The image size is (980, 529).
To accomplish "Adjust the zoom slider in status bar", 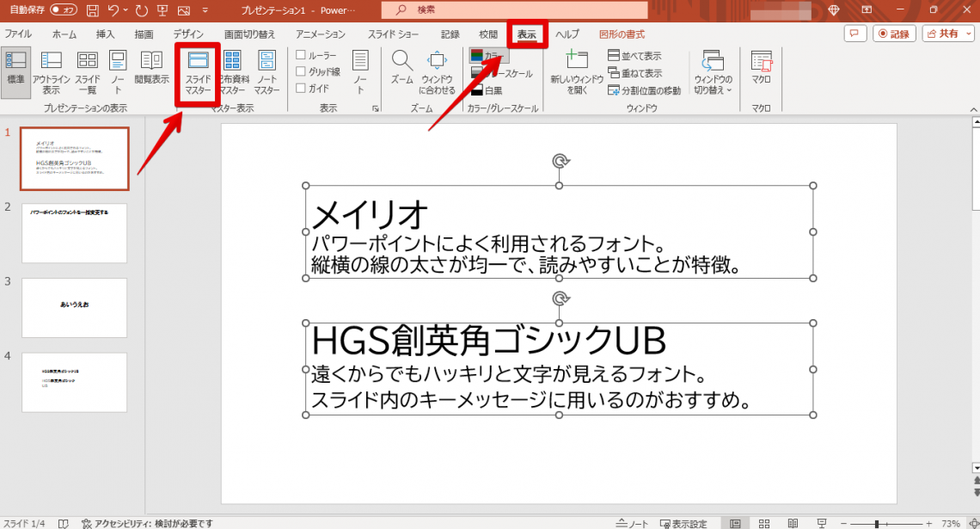I will (876, 523).
